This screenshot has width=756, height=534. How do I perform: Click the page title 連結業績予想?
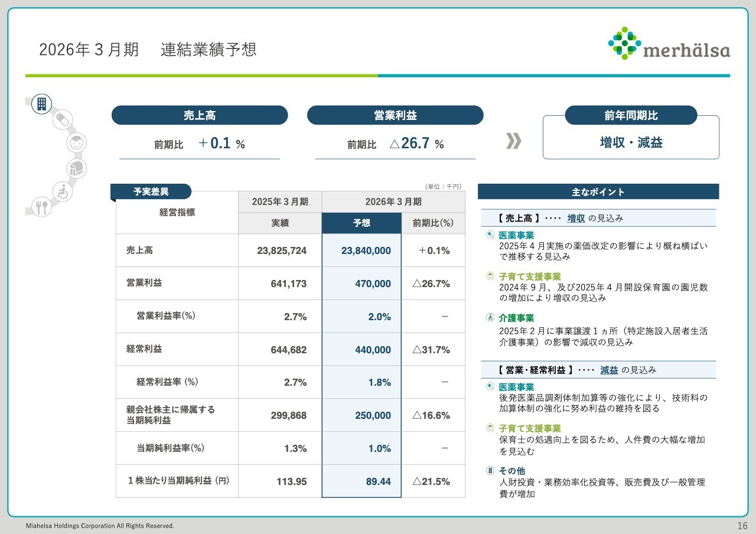coord(209,50)
